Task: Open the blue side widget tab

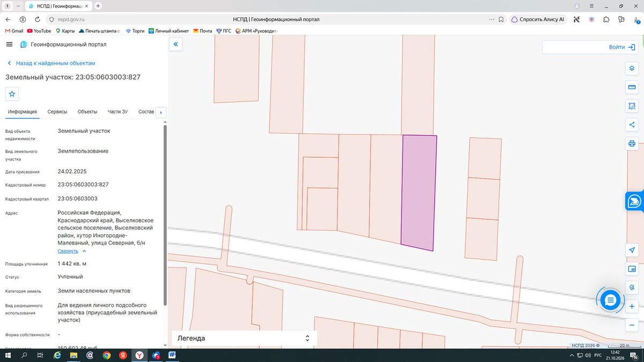Action: click(634, 201)
